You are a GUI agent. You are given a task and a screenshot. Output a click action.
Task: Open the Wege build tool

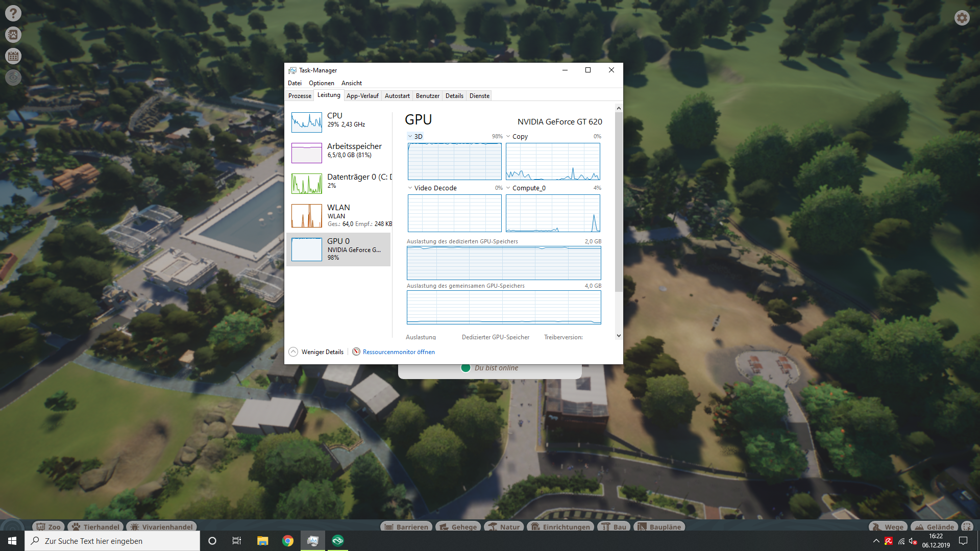(888, 527)
